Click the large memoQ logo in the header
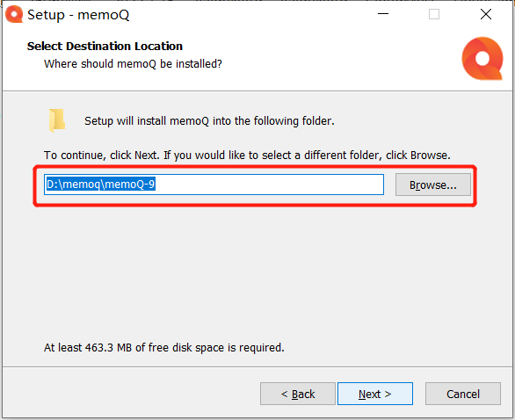Image resolution: width=515 pixels, height=420 pixels. [x=482, y=59]
